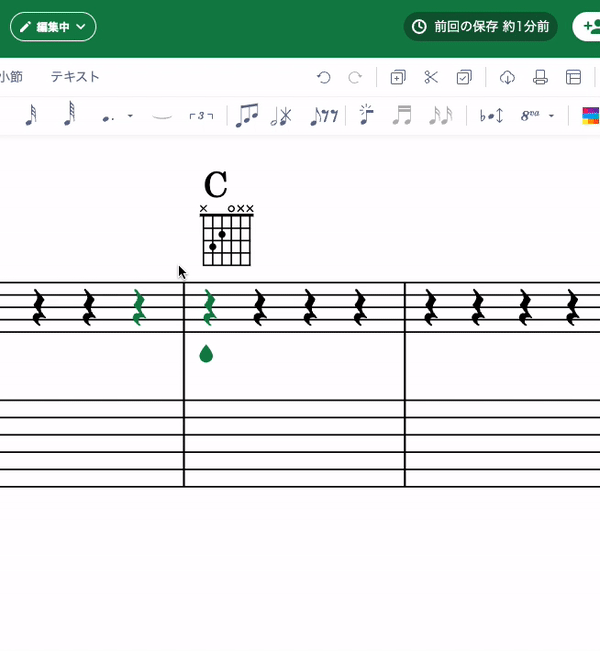
Task: Undo the last action
Action: (x=323, y=77)
